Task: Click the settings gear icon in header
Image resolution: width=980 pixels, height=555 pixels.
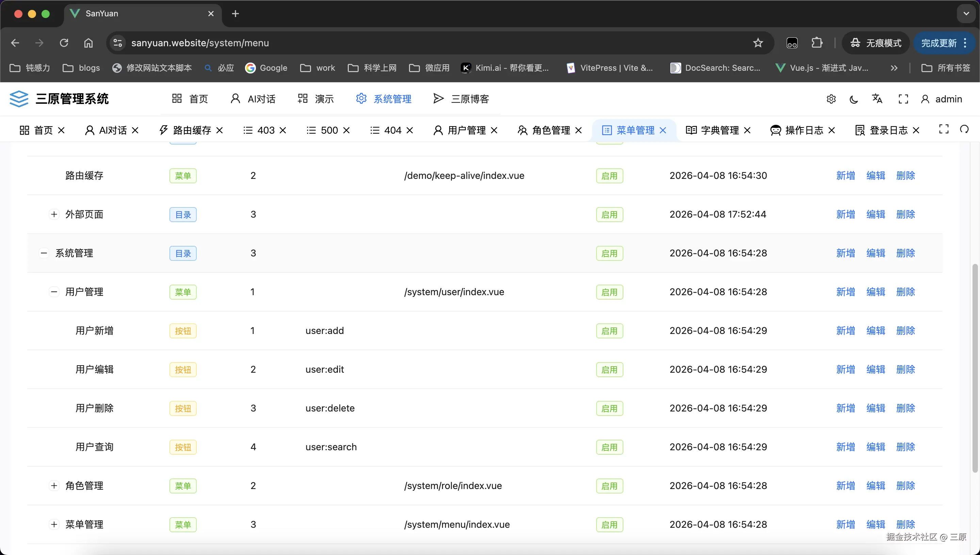Action: pos(831,99)
